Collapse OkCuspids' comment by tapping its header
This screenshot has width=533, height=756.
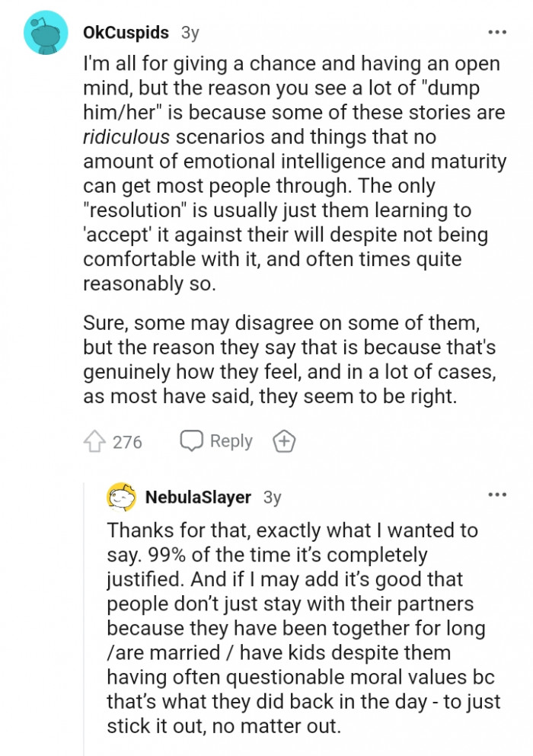click(126, 33)
